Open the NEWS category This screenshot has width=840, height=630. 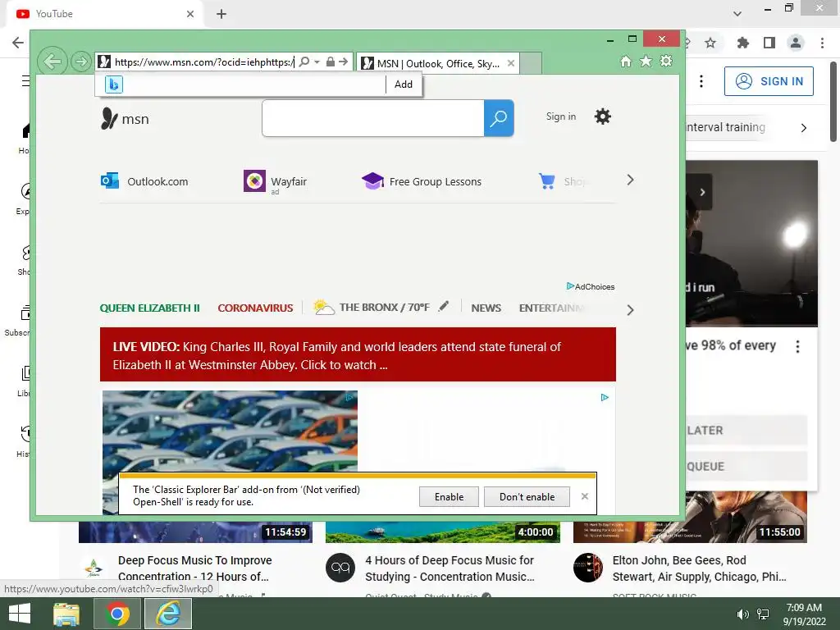(486, 308)
